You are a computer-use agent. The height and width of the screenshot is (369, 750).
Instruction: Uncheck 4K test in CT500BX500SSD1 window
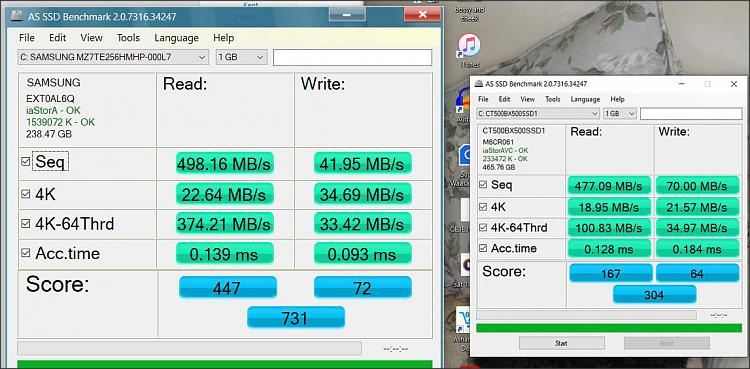coord(483,207)
